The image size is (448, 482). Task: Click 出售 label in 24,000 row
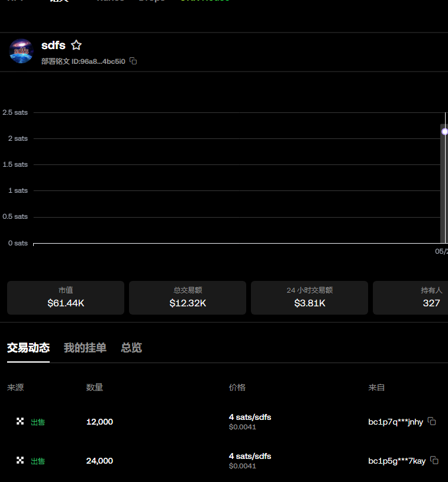pos(38,461)
